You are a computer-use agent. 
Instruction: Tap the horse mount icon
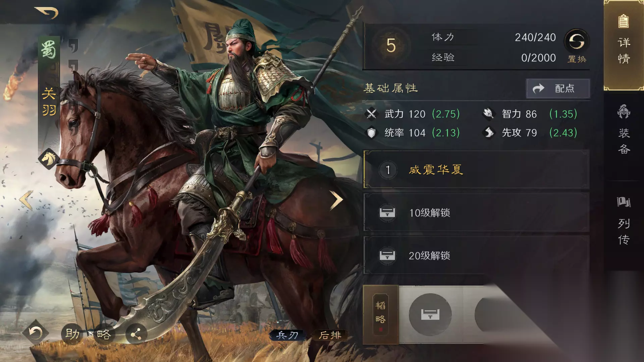click(x=49, y=159)
